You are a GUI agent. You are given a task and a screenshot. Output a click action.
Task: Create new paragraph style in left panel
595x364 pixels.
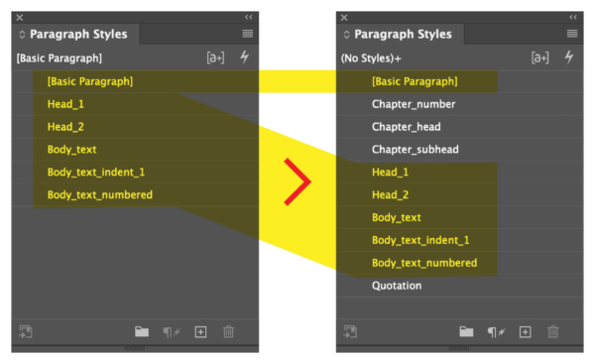pos(200,331)
